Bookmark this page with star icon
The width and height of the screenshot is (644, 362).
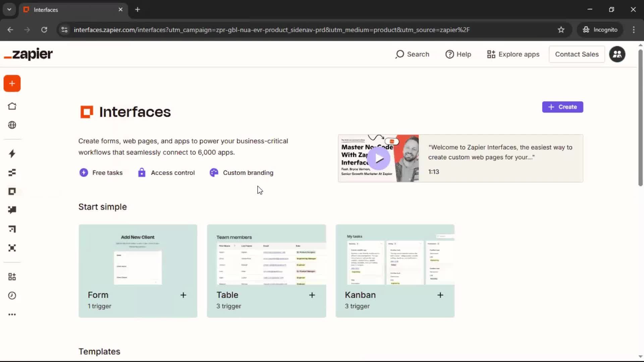(561, 30)
